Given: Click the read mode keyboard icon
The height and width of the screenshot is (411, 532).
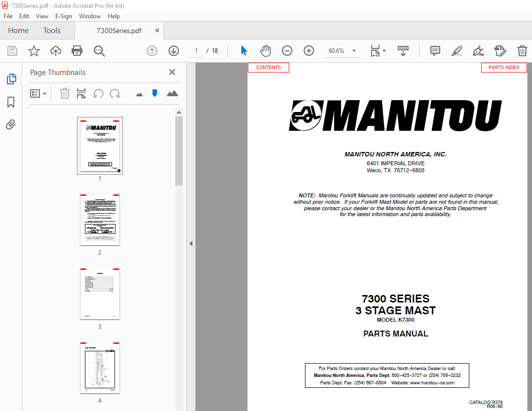Looking at the screenshot, I should [403, 51].
